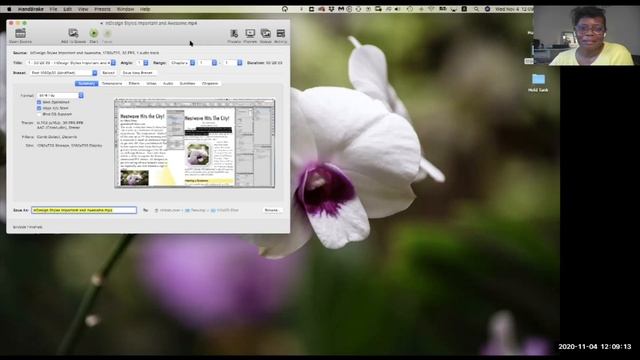Viewport: 640px width, 360px height.
Task: Open the View menu
Action: (83, 9)
